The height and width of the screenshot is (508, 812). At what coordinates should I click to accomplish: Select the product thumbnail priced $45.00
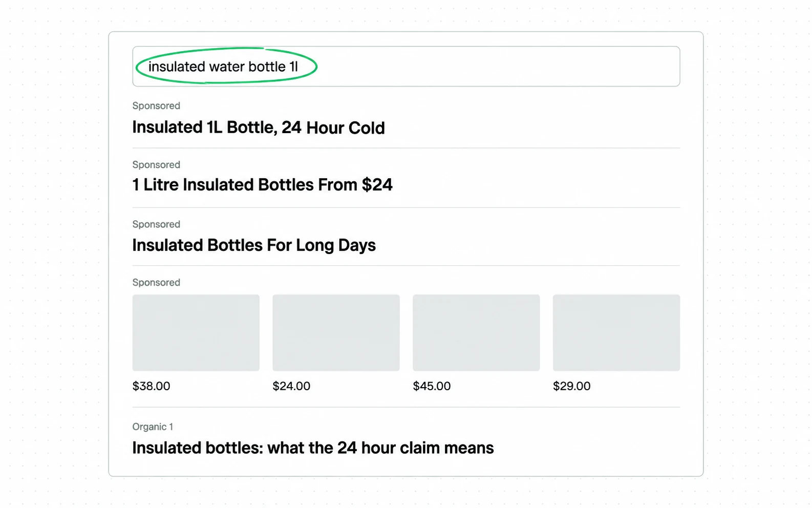476,333
